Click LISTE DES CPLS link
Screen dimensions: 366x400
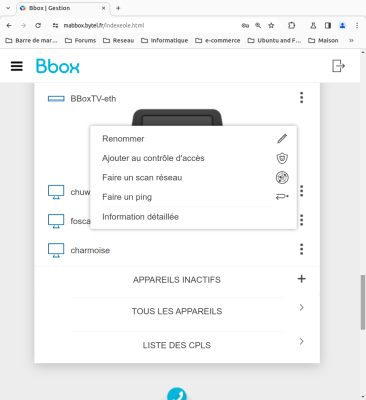click(177, 345)
